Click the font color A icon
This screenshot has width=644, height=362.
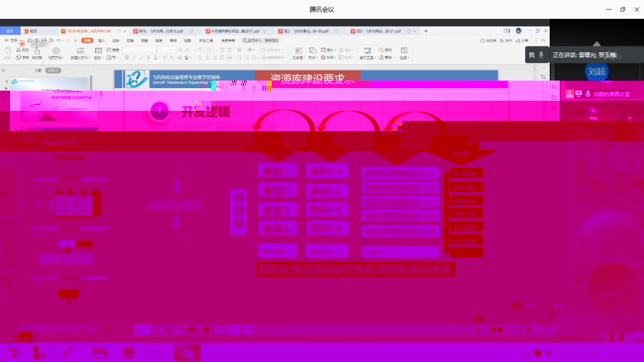tap(155, 57)
